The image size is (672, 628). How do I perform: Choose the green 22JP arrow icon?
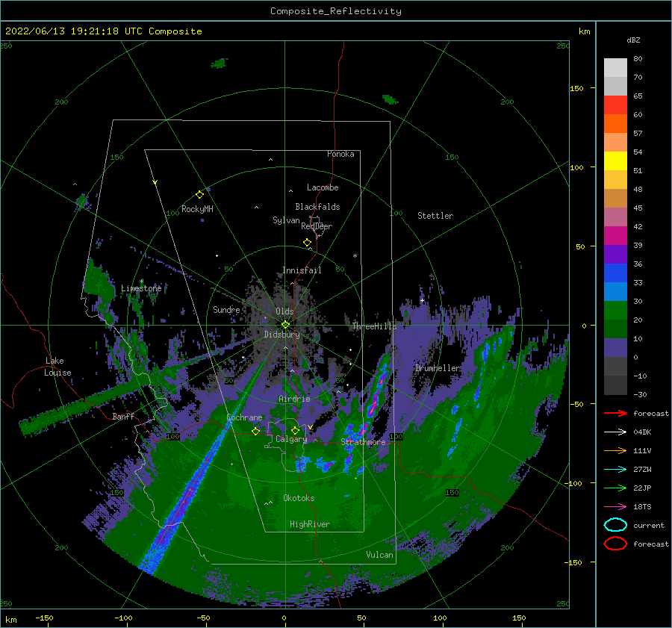pos(615,488)
